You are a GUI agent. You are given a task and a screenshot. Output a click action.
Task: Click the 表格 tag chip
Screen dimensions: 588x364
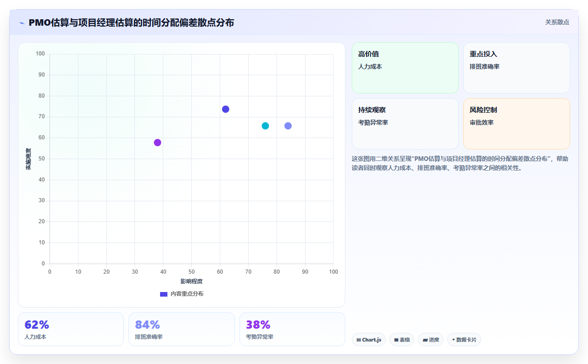point(402,340)
